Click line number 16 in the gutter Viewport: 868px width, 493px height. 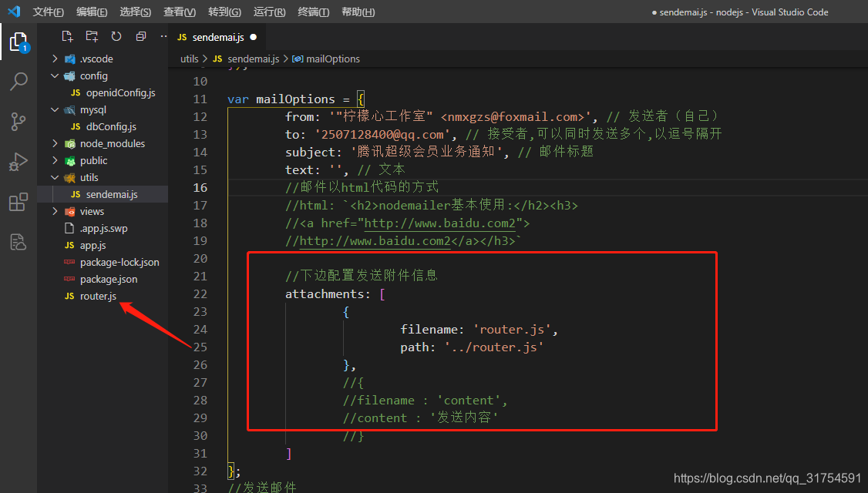point(200,188)
